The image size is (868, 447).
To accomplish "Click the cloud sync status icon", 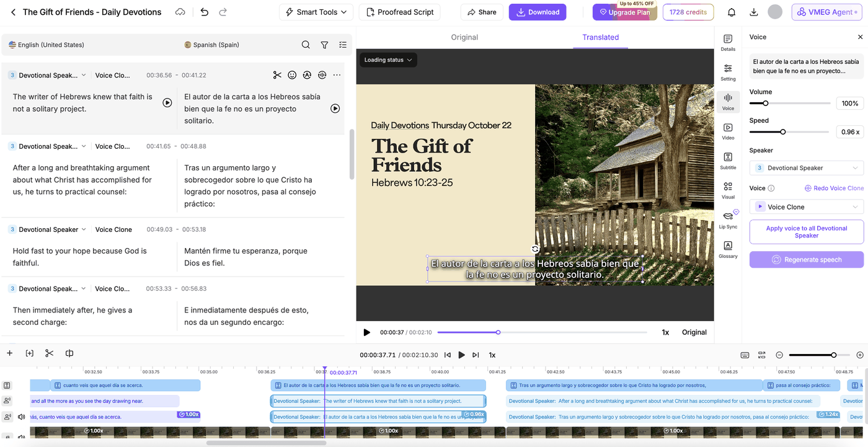I will tap(180, 12).
